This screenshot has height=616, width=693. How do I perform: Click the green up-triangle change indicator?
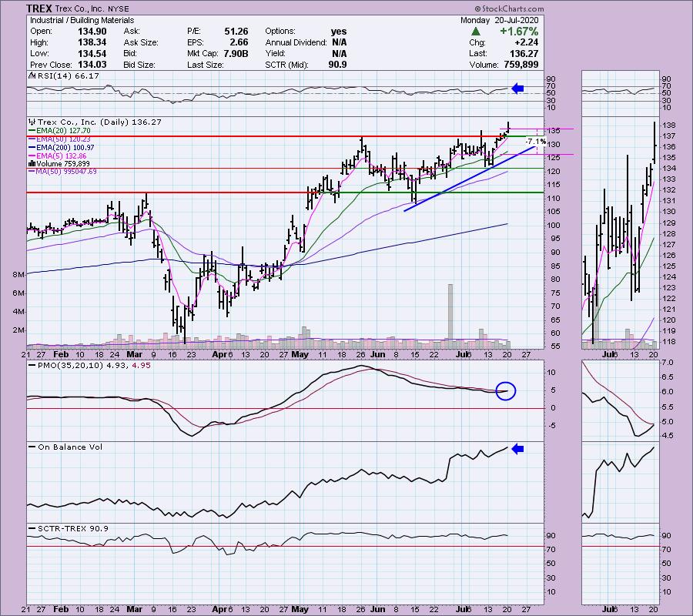tap(476, 32)
